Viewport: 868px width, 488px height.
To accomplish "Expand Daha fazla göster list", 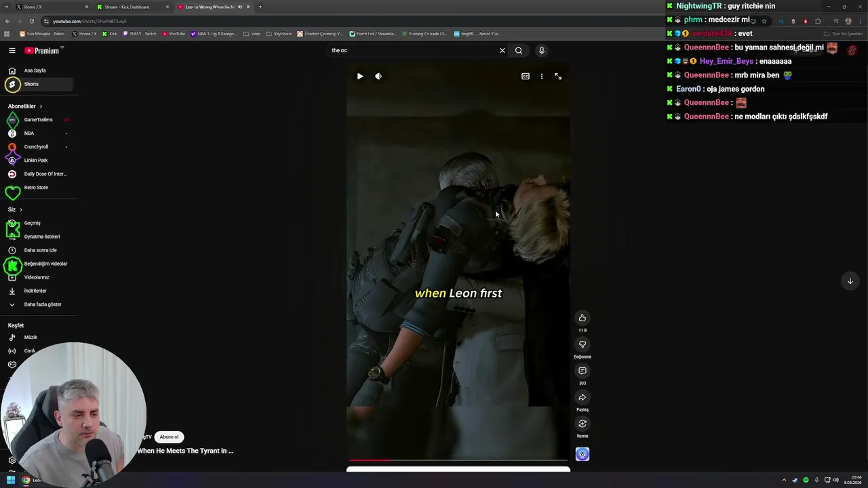I will coord(38,304).
